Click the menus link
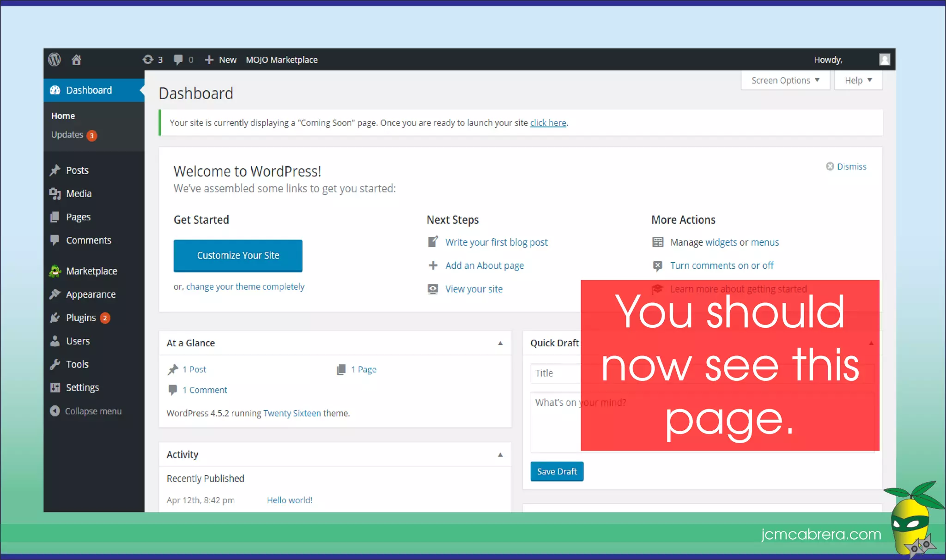Screen dimensions: 946x560 [x=765, y=242]
